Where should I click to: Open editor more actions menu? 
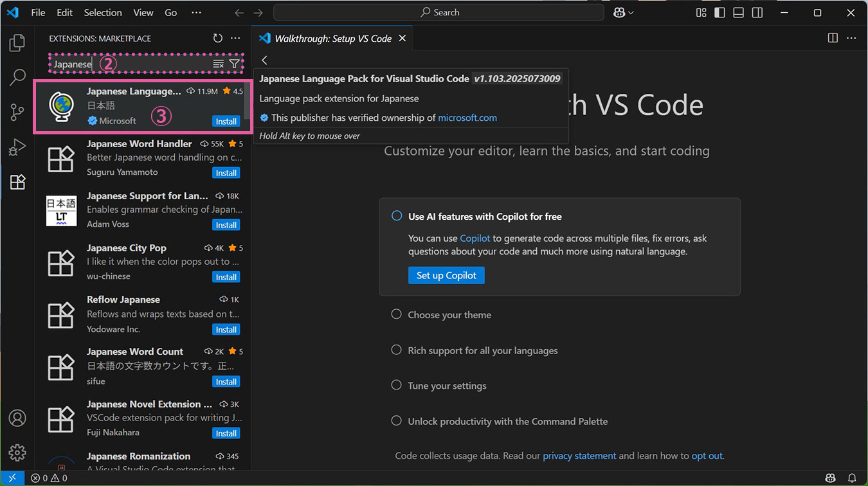point(851,38)
